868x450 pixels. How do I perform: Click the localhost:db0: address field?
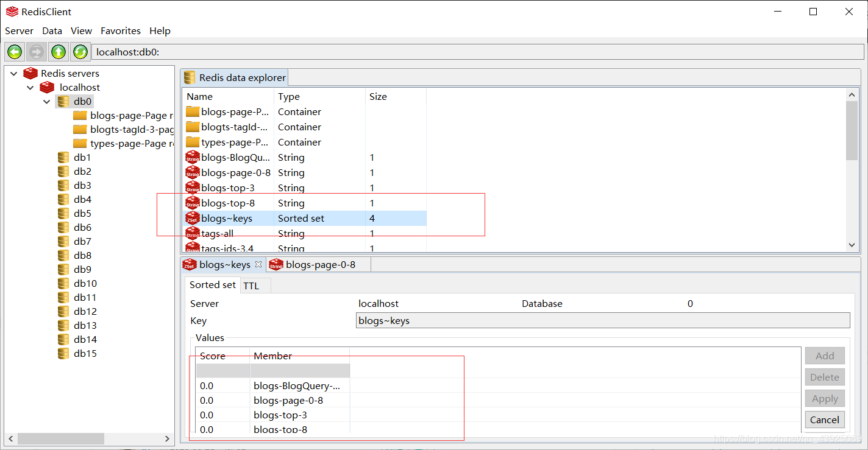tap(477, 52)
